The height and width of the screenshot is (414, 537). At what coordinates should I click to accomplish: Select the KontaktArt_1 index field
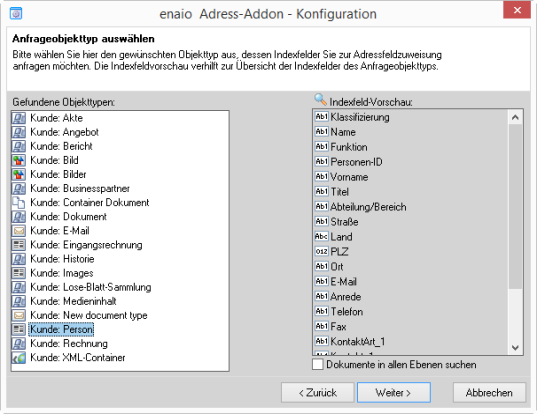click(x=358, y=341)
